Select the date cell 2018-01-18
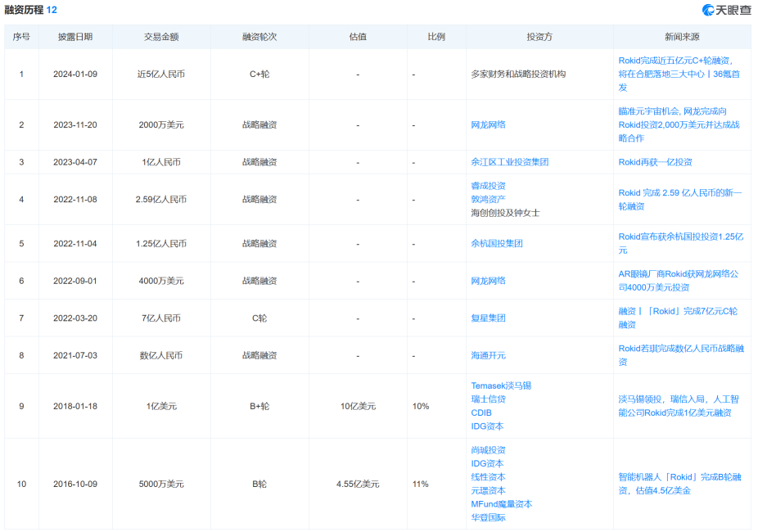This screenshot has width=758, height=532. (x=75, y=406)
